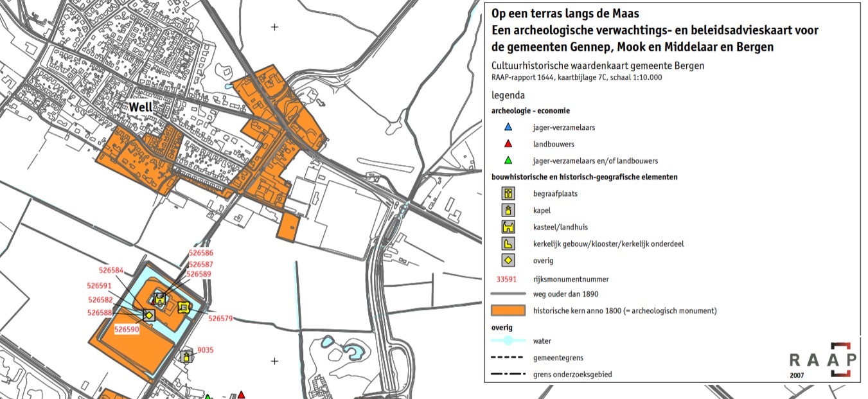Viewport: 868px width, 399px height.
Task: Click the 'archeologie - economie' heading
Action: (x=531, y=111)
